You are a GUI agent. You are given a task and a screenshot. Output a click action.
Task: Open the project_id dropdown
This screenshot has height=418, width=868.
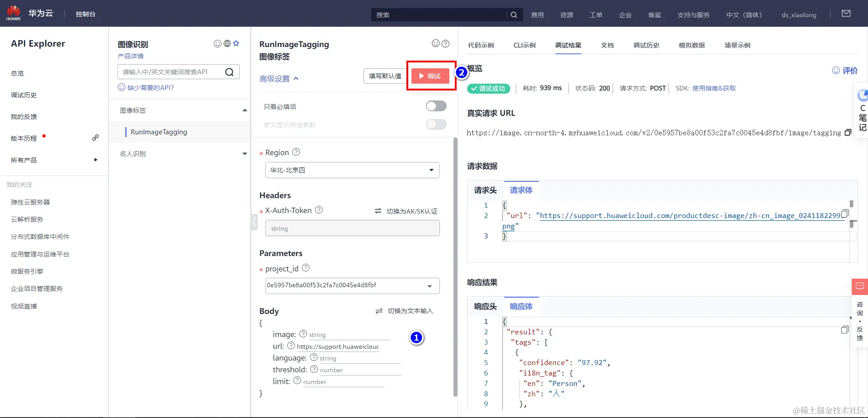(353, 286)
